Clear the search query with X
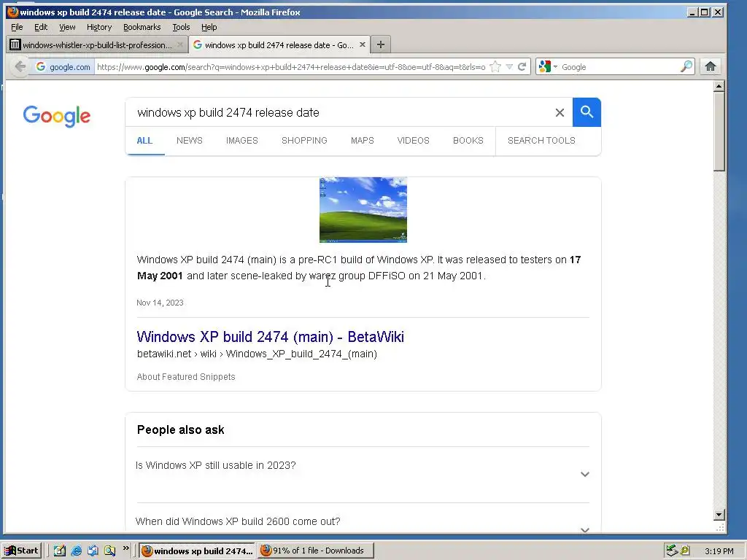 tap(560, 112)
